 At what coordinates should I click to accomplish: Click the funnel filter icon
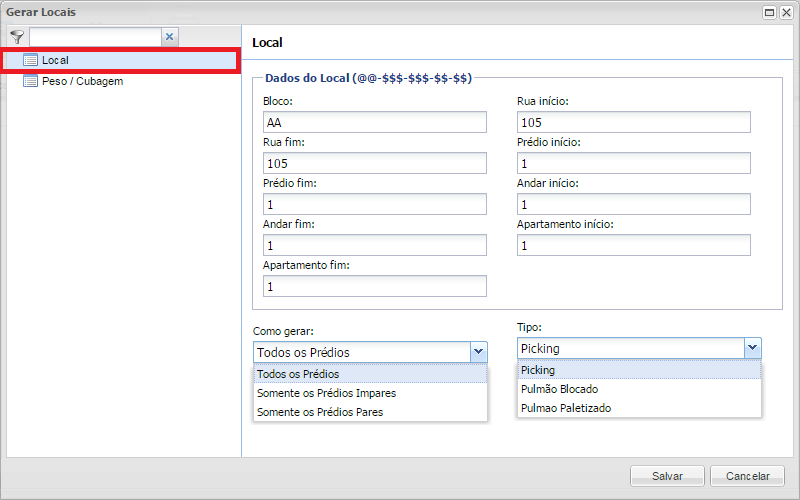[17, 36]
